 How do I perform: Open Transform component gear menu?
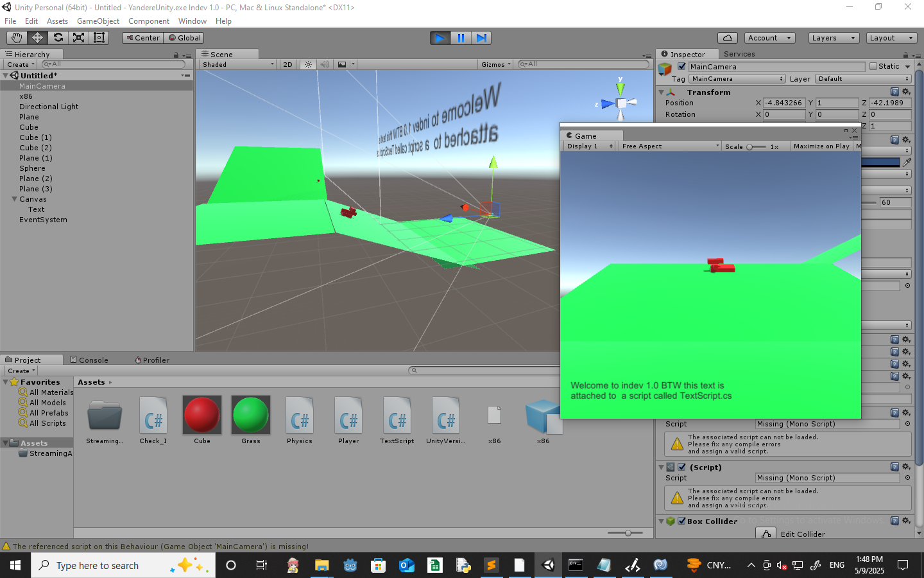tap(906, 92)
